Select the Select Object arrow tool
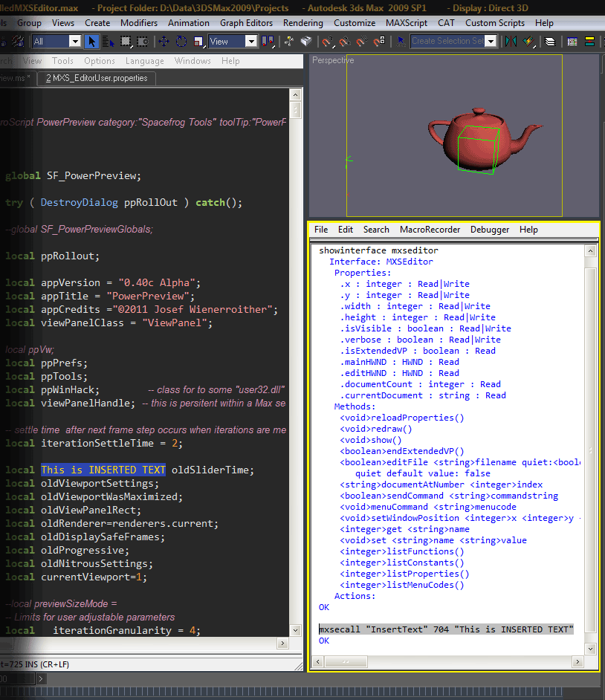 point(92,42)
